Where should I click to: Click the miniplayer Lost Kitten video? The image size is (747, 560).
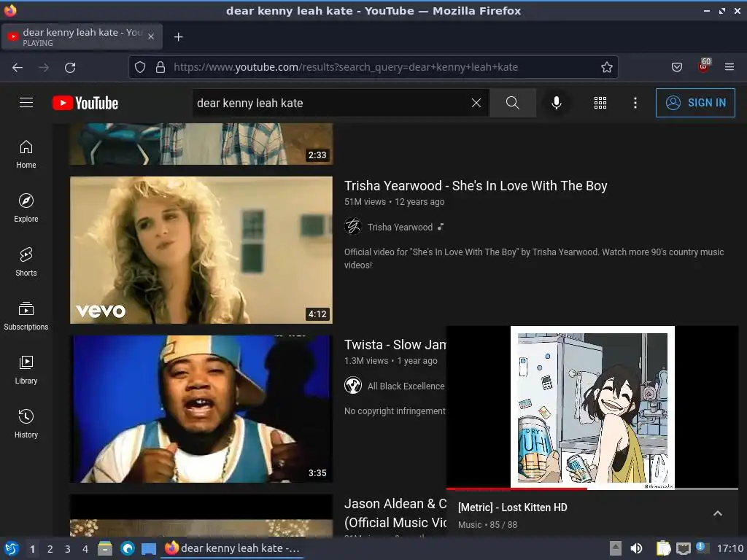[x=592, y=407]
